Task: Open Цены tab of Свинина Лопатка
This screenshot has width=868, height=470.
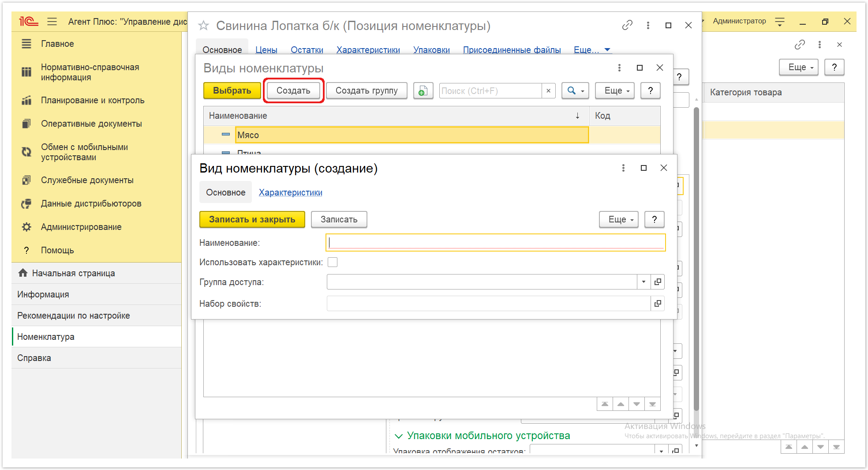Action: [x=266, y=50]
